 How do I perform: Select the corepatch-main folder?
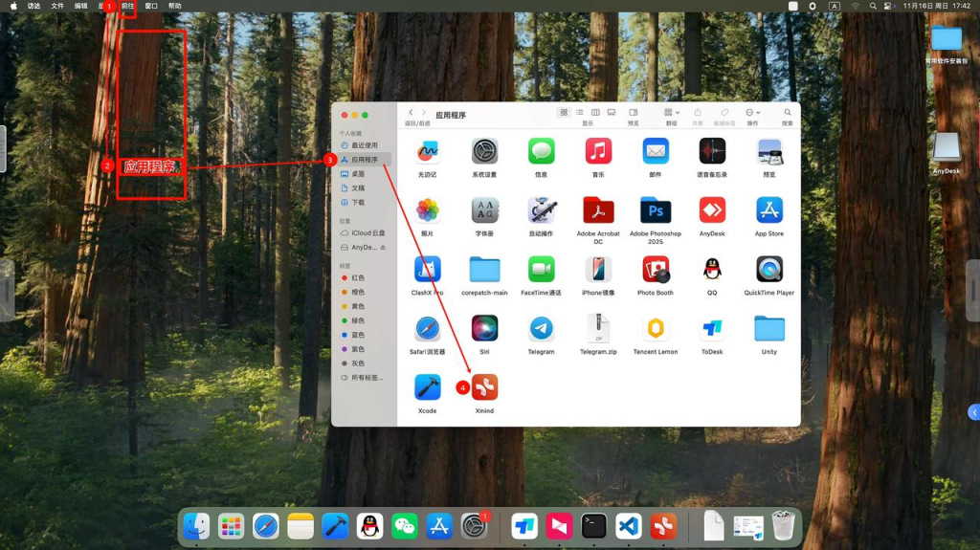tap(484, 270)
